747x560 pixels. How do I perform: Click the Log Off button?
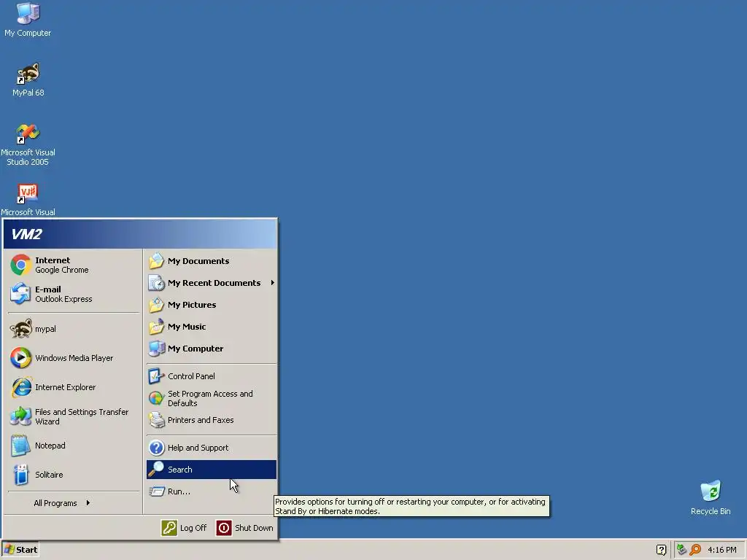185,528
